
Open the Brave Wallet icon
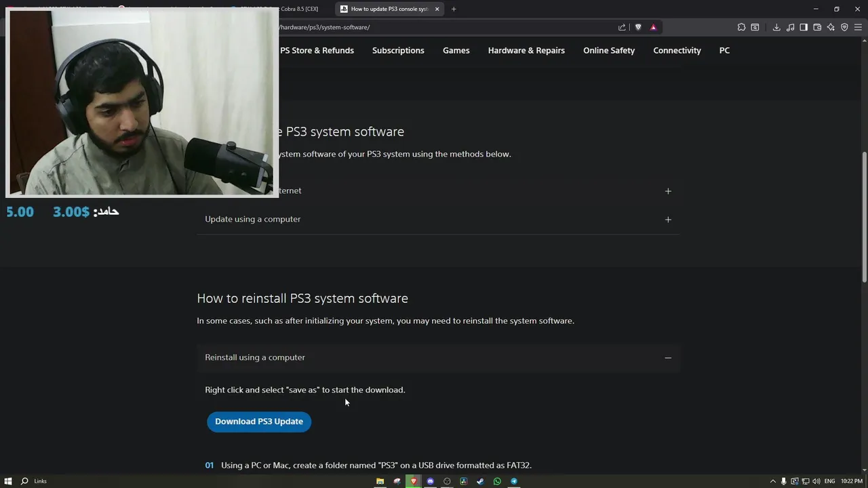pos(817,27)
